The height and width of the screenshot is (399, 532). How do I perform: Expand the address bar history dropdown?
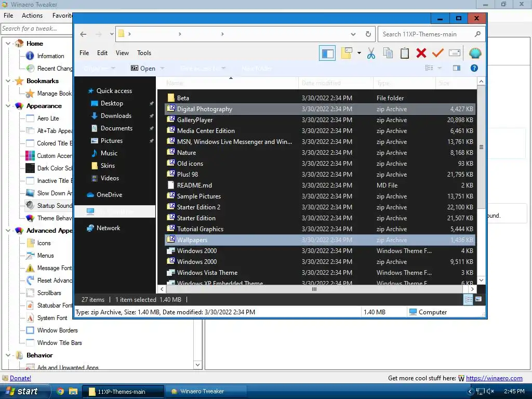(x=353, y=34)
